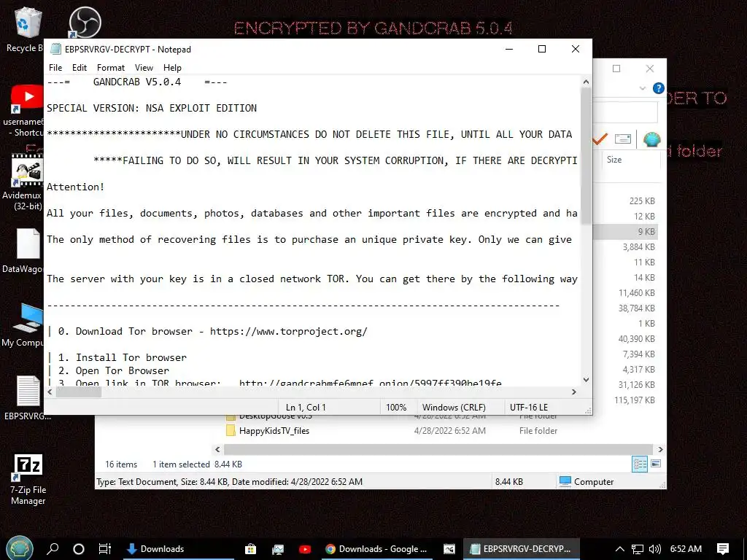The height and width of the screenshot is (560, 747).
Task: Show hidden system tray icons
Action: [620, 549]
